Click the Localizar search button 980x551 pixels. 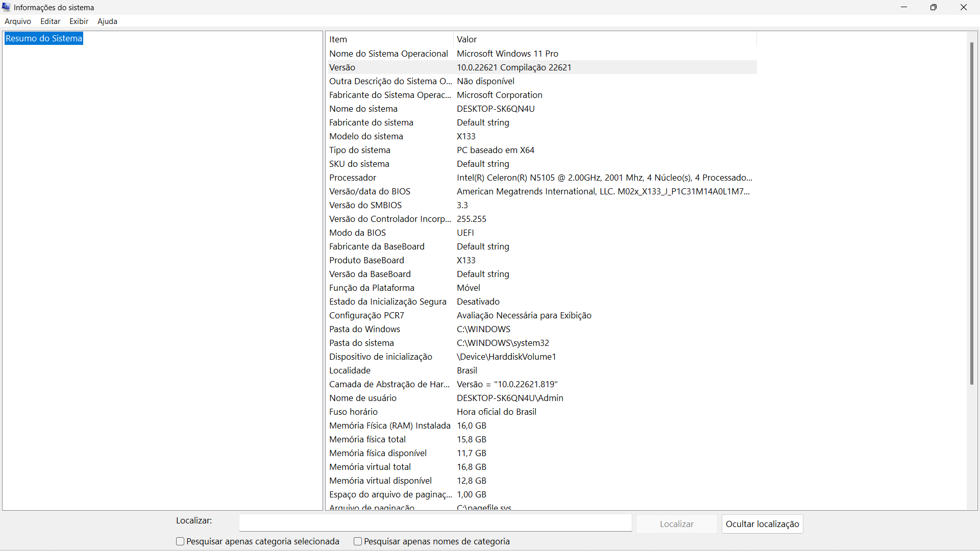[x=676, y=524]
